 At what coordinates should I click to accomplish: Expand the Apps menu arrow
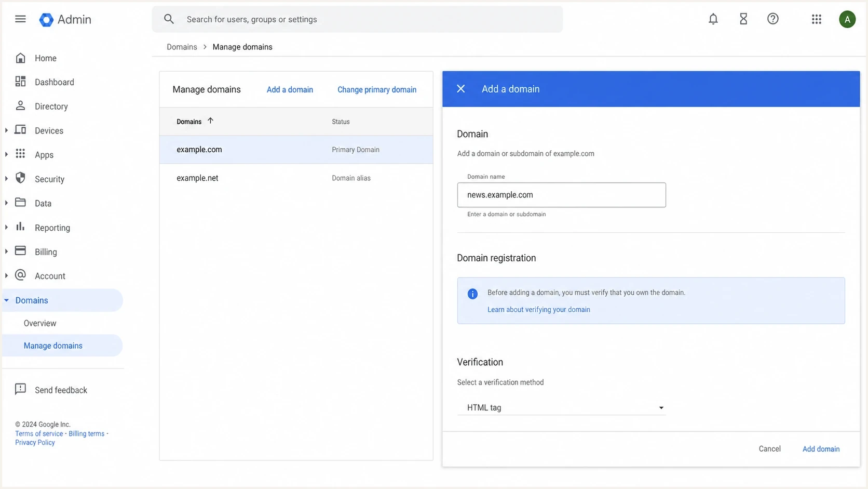coord(6,154)
